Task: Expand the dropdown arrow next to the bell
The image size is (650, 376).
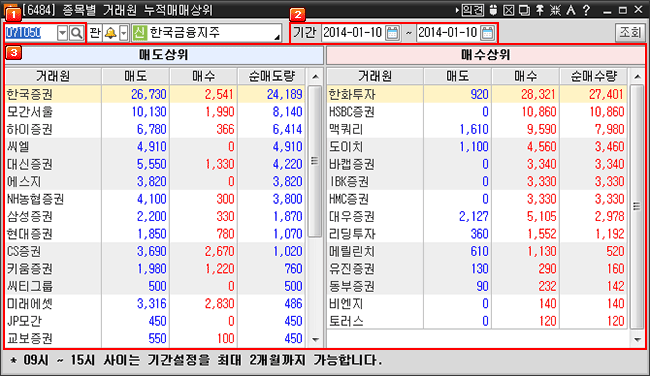Action: coord(124,33)
